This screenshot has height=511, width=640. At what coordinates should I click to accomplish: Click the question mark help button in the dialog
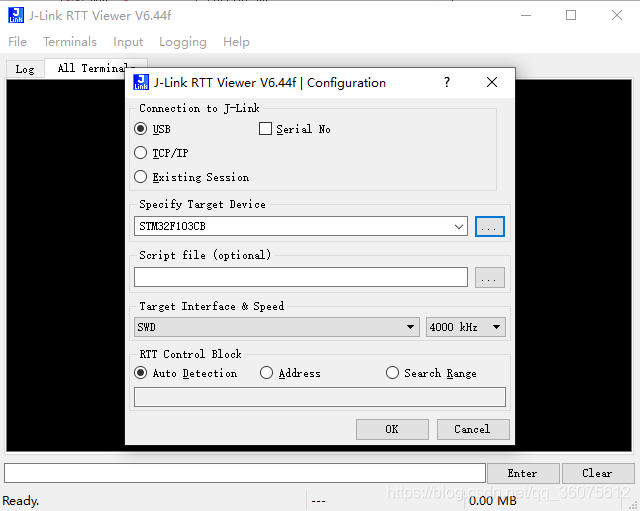[447, 82]
